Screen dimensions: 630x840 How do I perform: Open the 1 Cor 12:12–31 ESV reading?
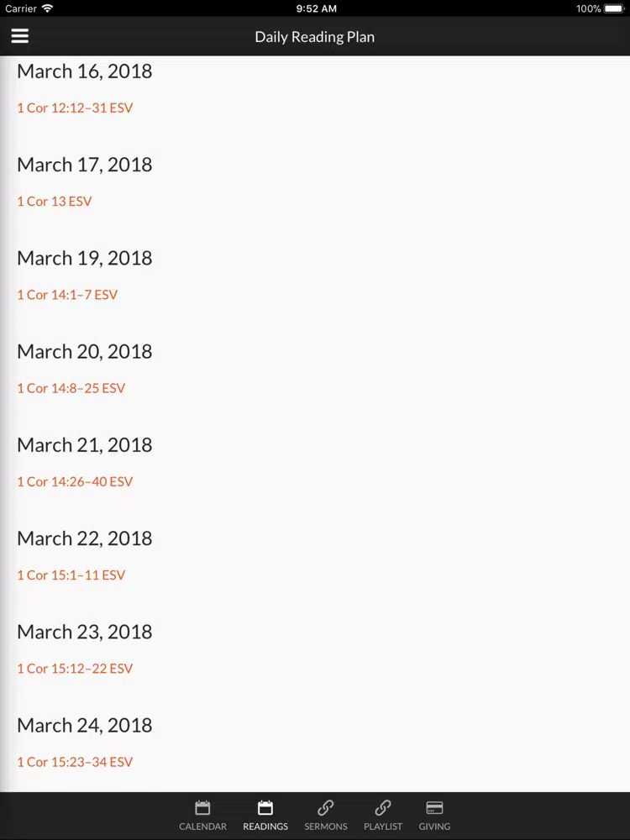click(75, 108)
